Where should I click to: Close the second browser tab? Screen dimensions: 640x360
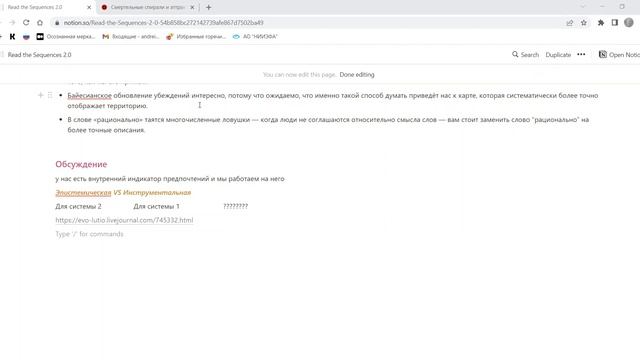pyautogui.click(x=192, y=7)
